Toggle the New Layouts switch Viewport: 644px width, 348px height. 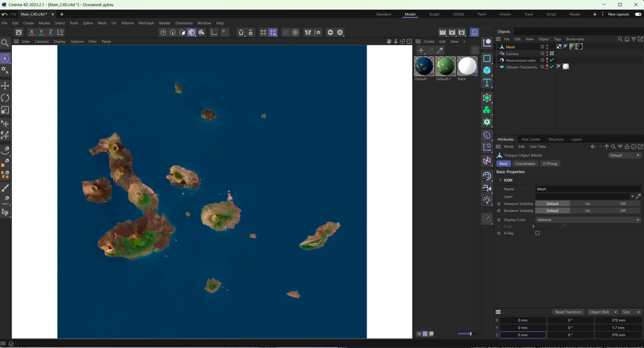[638, 14]
